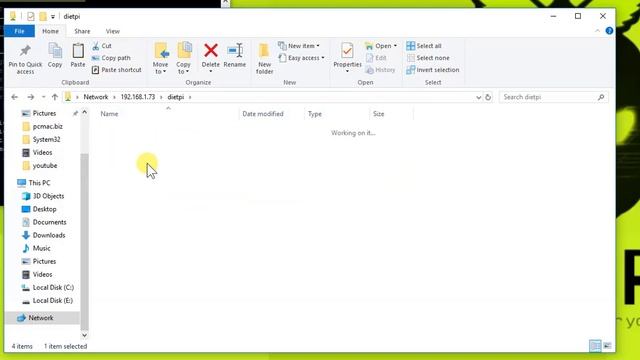Open the Move to menu

click(x=160, y=59)
